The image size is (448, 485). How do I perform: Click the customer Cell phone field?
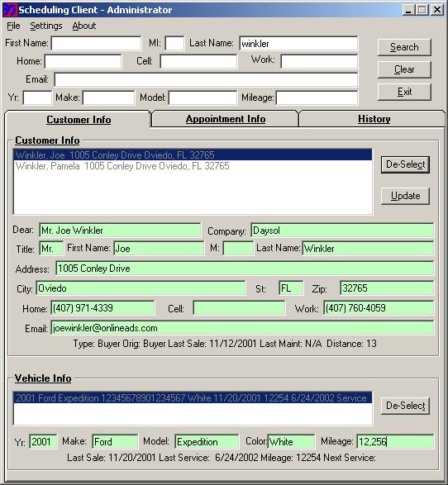[x=239, y=308]
